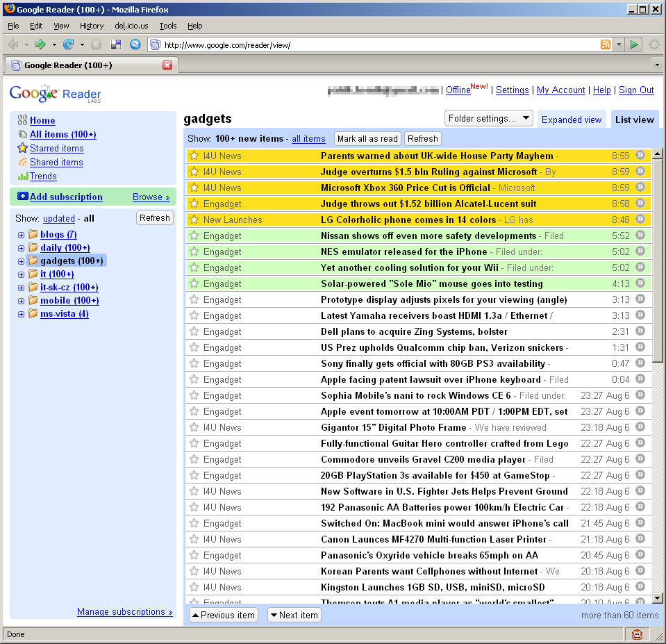Star the '192 Panasonic AA Batteries' item
The image size is (666, 644).
point(194,506)
